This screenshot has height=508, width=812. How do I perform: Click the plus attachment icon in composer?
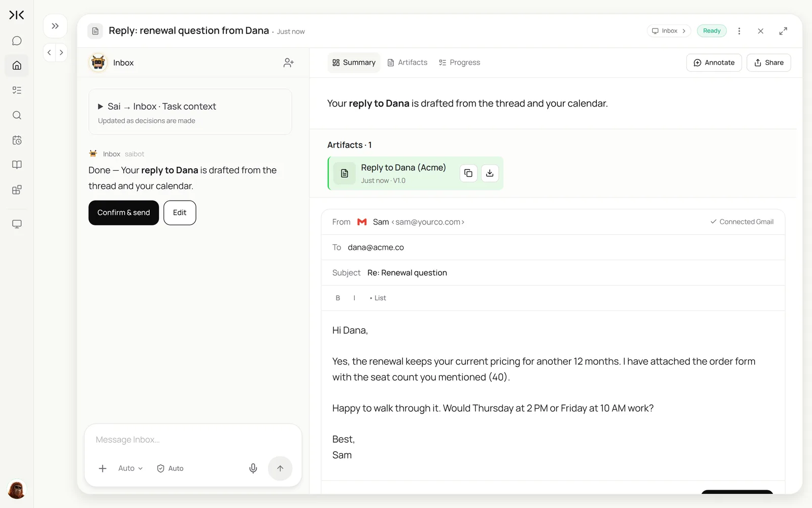(x=103, y=468)
